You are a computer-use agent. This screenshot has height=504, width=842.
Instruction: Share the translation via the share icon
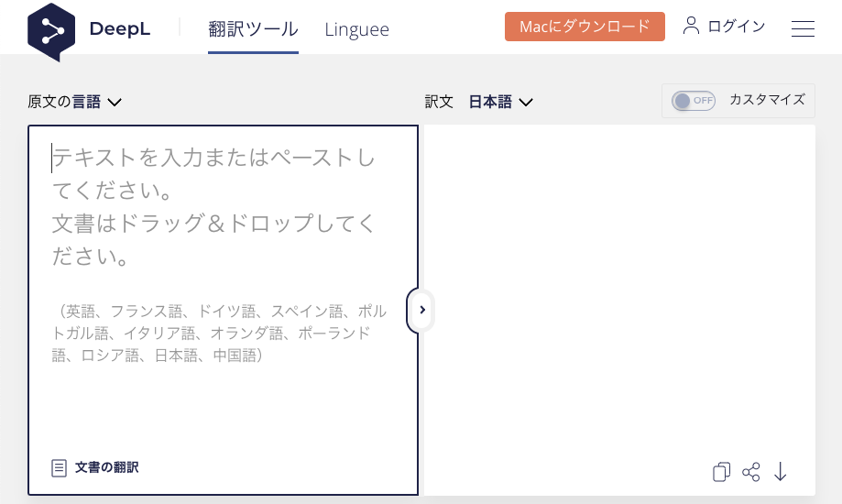click(x=750, y=472)
